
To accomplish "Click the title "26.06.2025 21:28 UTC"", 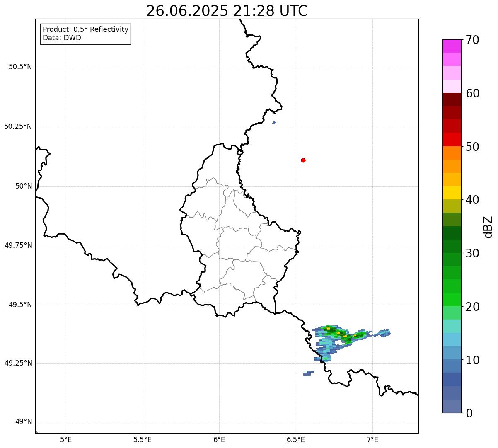I will [x=227, y=11].
